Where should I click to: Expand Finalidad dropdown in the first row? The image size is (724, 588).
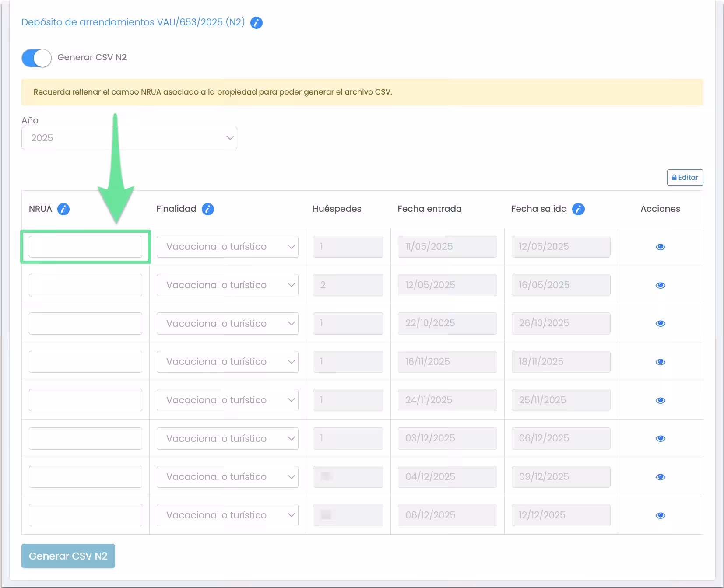point(227,247)
